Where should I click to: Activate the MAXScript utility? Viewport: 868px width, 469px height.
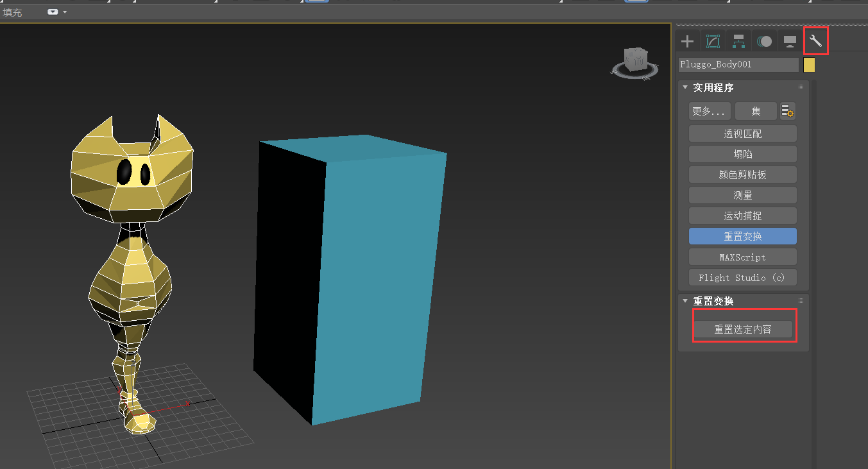pos(742,257)
